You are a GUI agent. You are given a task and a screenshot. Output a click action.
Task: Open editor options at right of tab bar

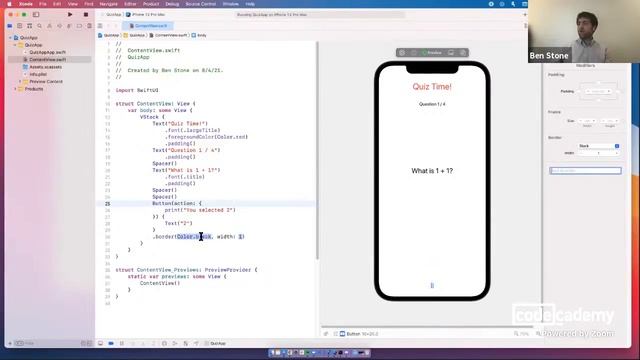click(x=525, y=26)
